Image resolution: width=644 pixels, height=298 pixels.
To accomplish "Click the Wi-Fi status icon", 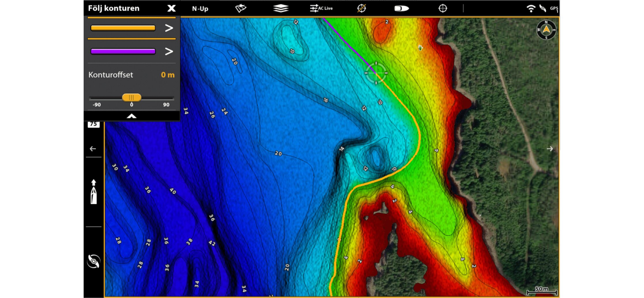I will pyautogui.click(x=530, y=8).
